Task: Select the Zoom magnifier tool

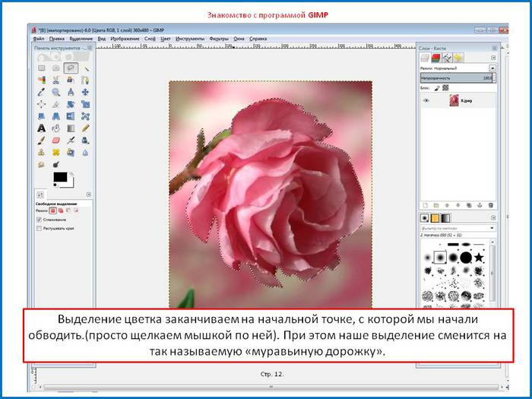Action: point(56,92)
